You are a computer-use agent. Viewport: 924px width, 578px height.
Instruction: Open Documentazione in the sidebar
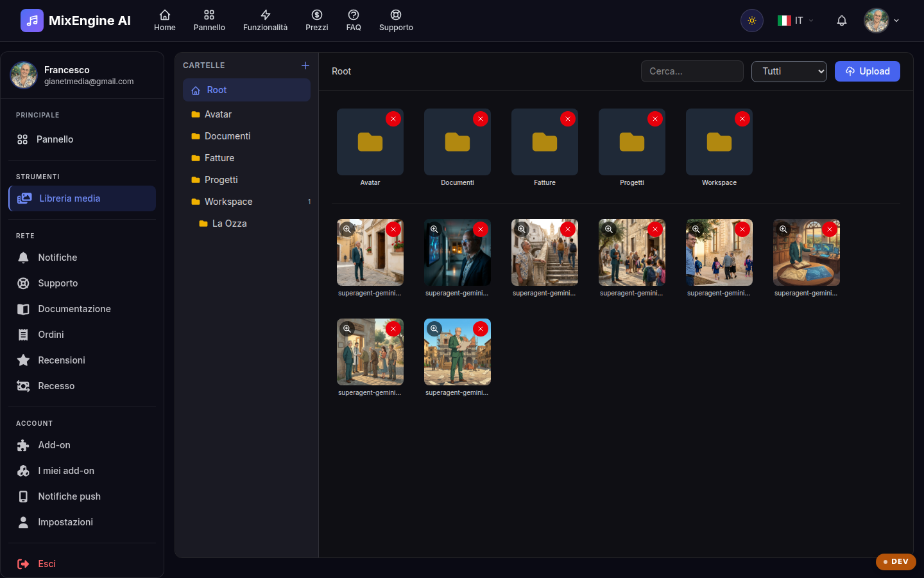82,309
